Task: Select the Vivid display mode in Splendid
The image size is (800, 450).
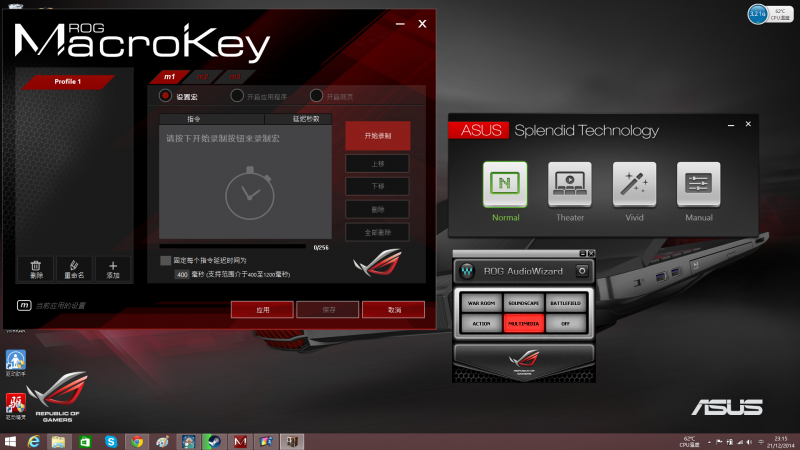Action: click(x=634, y=184)
